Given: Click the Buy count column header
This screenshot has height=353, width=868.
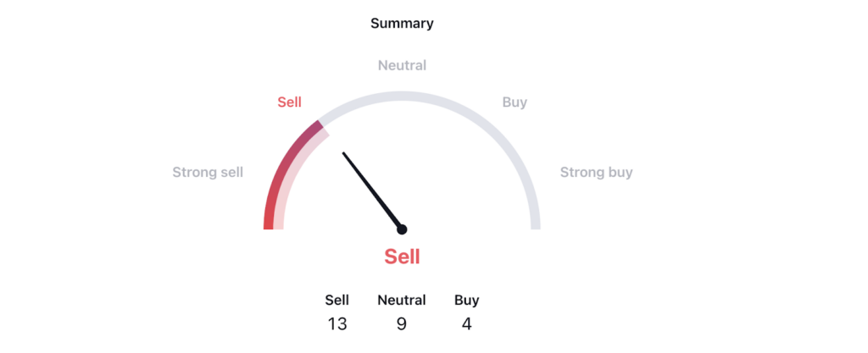Looking at the screenshot, I should (x=467, y=300).
